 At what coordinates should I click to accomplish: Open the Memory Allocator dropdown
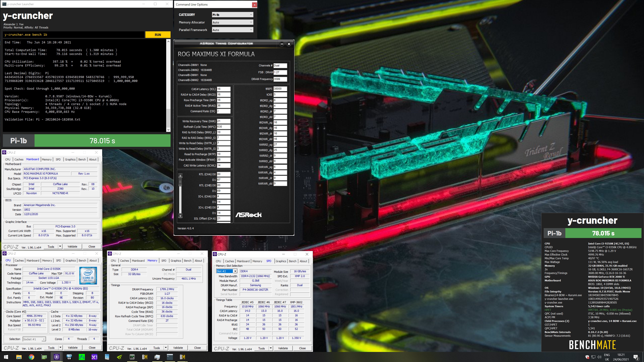(x=232, y=22)
